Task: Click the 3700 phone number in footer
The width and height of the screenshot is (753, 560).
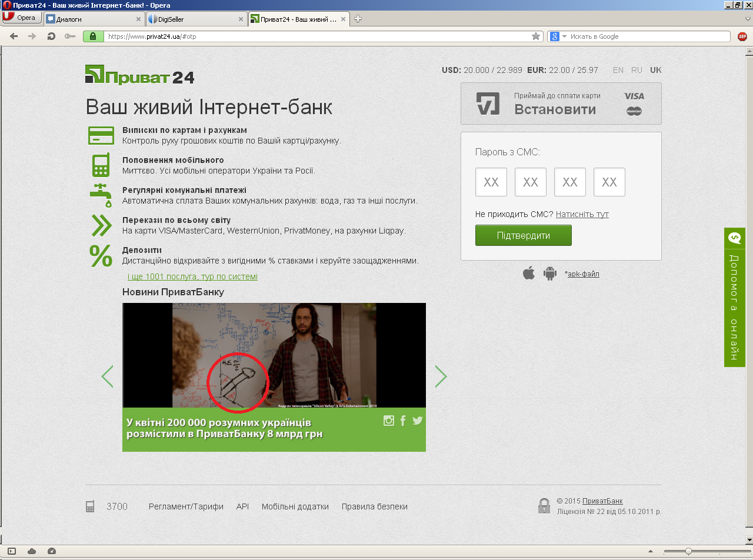Action: click(117, 506)
